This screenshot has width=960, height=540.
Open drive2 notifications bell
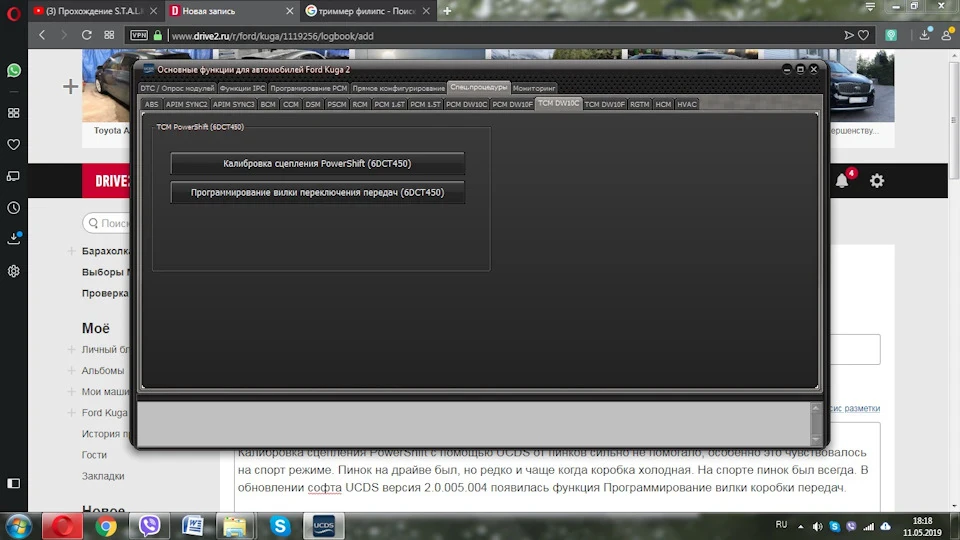pos(842,181)
